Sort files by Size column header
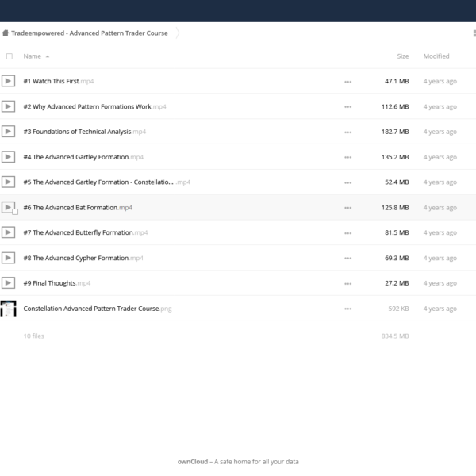Screen dimensions: 476x476 [x=402, y=56]
